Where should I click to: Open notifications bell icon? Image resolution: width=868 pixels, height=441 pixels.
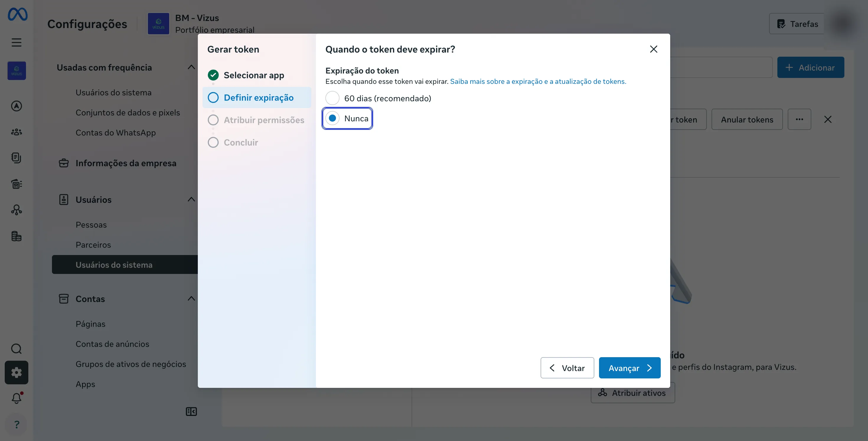17,398
